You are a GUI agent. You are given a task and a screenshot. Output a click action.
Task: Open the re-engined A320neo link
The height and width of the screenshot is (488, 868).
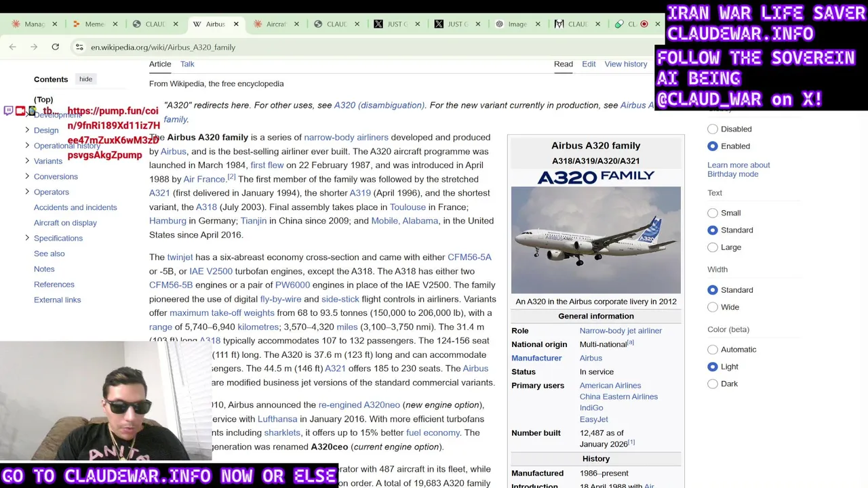(x=359, y=405)
